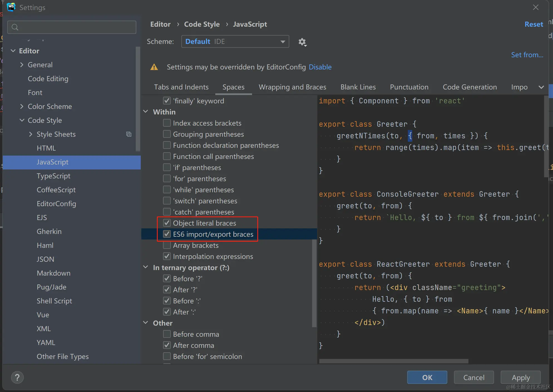The width and height of the screenshot is (553, 392).
Task: Open the Scheme Default IDE dropdown
Action: click(235, 42)
